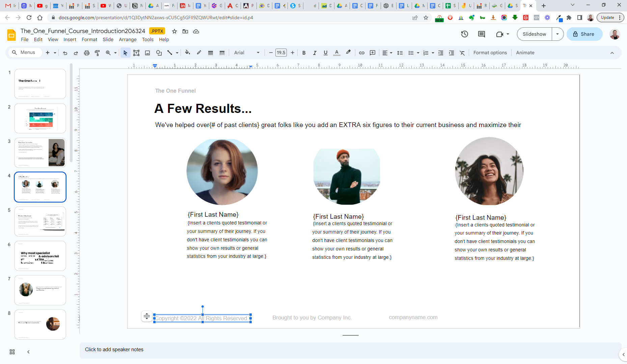The width and height of the screenshot is (627, 364).
Task: Open Line and paragraph spacing
Action: 400,53
